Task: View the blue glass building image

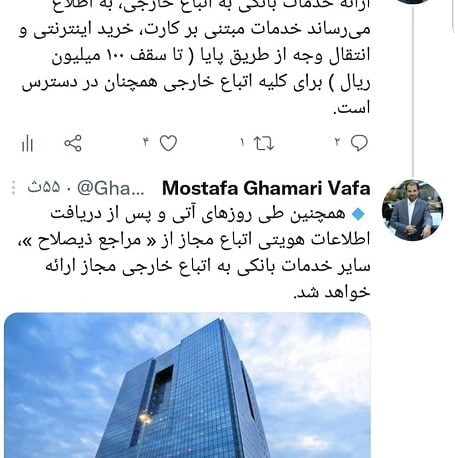Action: [x=187, y=385]
